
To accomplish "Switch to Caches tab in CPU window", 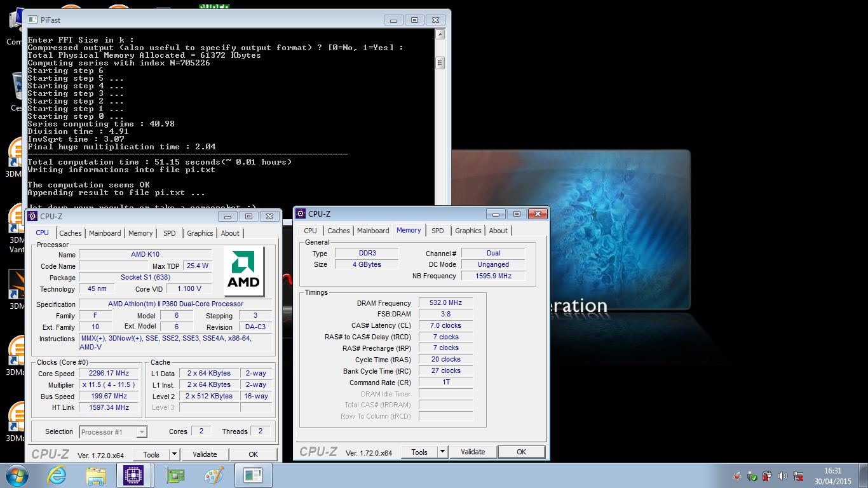I will 71,233.
